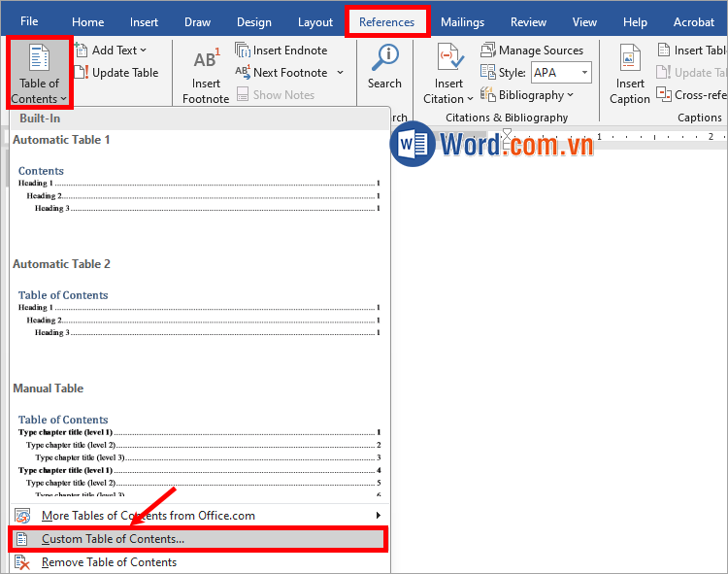Click the Insert Caption icon
This screenshot has width=728, height=574.
(x=630, y=57)
